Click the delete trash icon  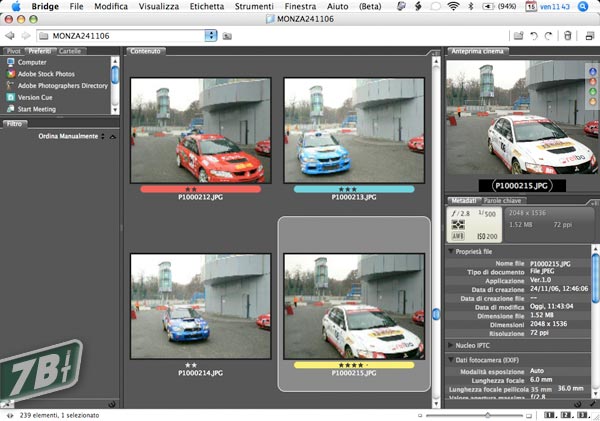click(x=568, y=35)
